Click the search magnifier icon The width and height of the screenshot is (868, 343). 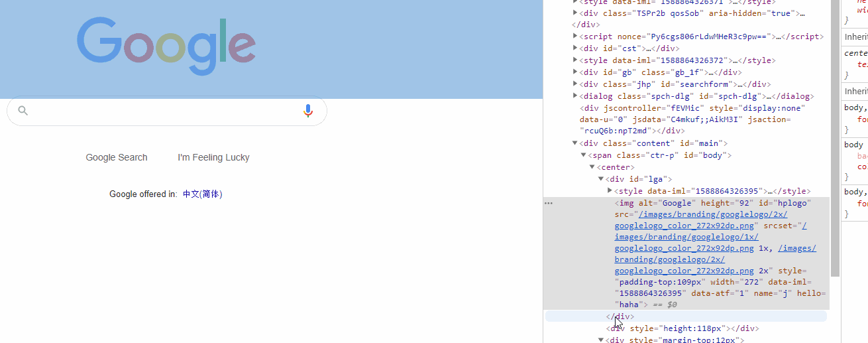[23, 111]
